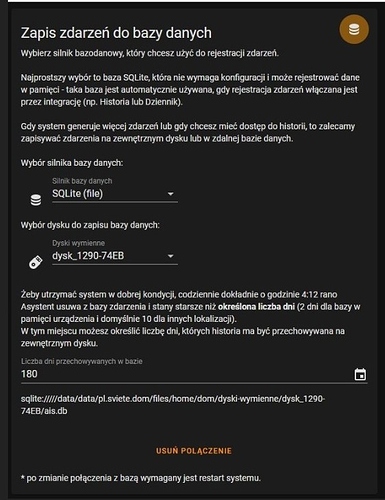Click the paragraph starting with Najprostszy wybór
Screen dimensions: 385x500
coord(190,90)
